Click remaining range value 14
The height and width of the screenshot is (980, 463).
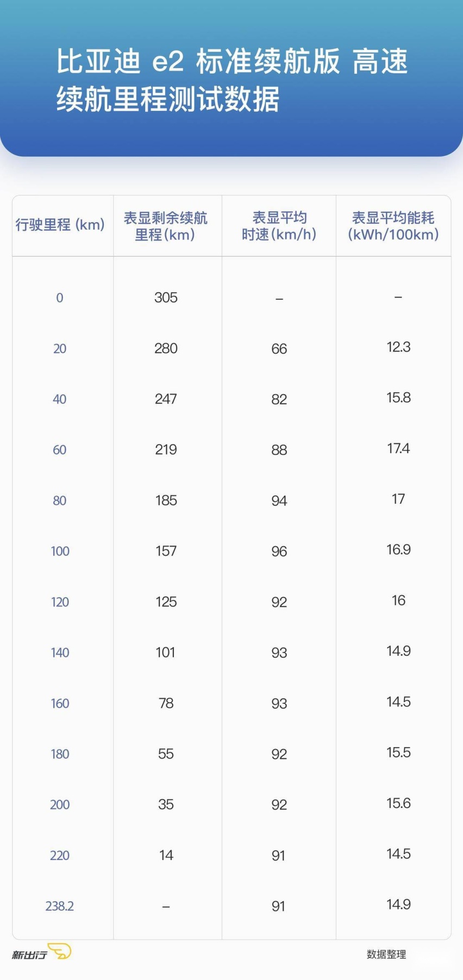(x=166, y=855)
